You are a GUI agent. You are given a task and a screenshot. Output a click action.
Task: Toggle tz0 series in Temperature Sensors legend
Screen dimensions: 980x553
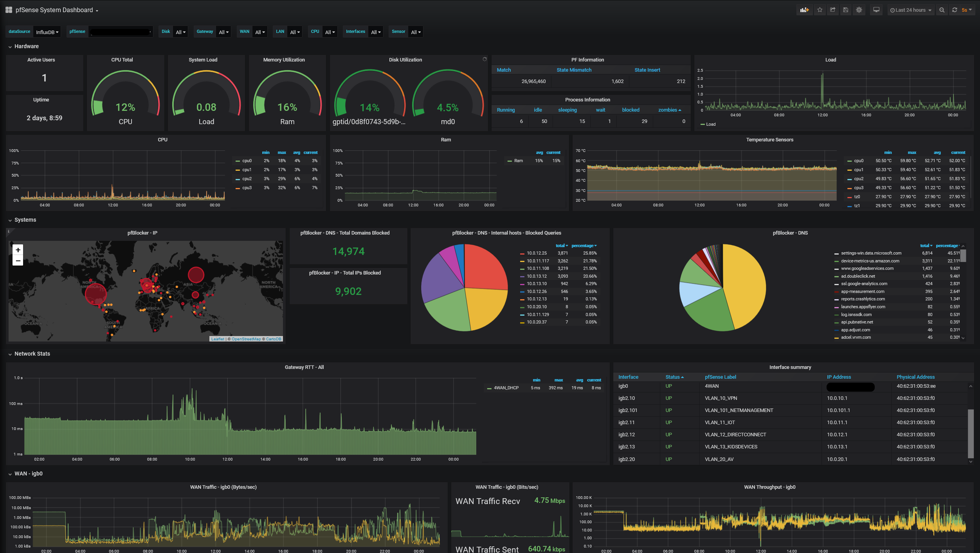[857, 197]
